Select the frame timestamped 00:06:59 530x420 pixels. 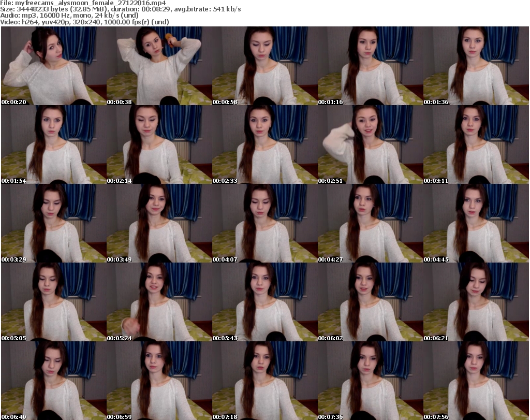[x=159, y=381]
